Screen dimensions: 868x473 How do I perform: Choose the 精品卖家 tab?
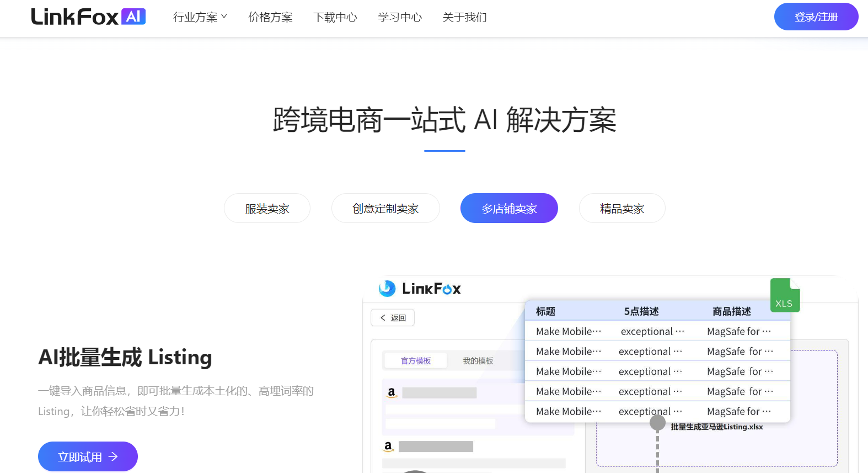(622, 208)
